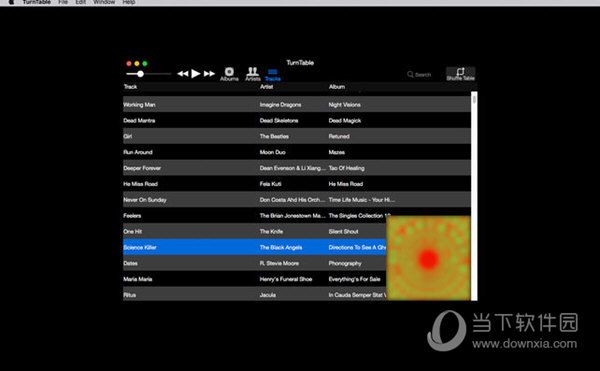The image size is (600, 371).
Task: Skip forward with fast-forward icon
Action: tap(209, 73)
